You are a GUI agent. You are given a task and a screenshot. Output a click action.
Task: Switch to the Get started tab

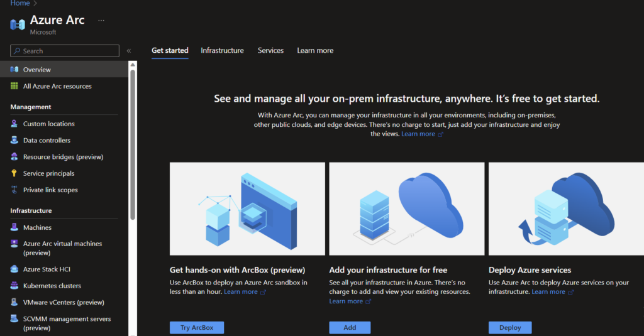[x=170, y=50]
